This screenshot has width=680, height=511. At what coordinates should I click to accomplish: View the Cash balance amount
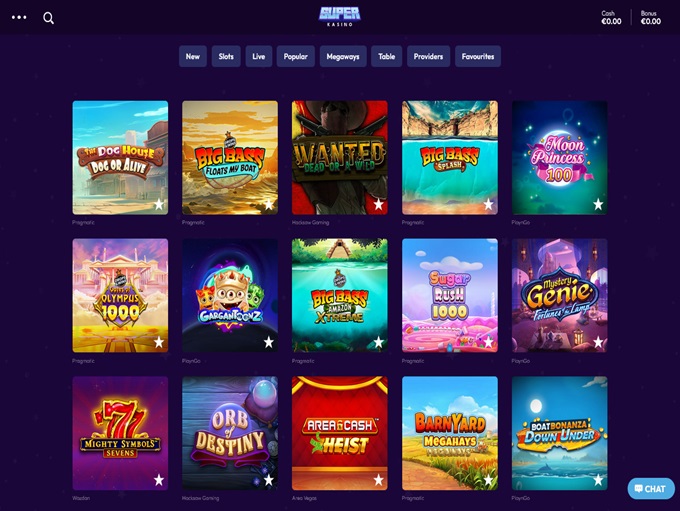pyautogui.click(x=611, y=21)
